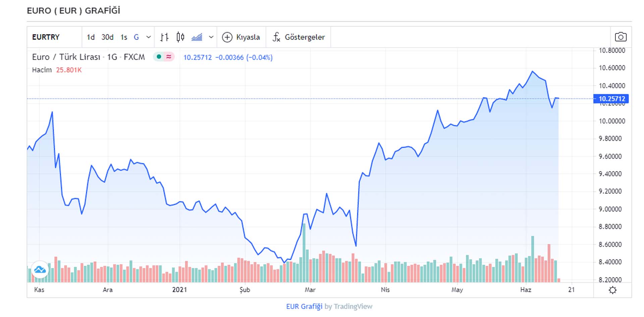Viewport: 644px width, 317px height.
Task: Select the bar change style icon
Action: pyautogui.click(x=164, y=37)
